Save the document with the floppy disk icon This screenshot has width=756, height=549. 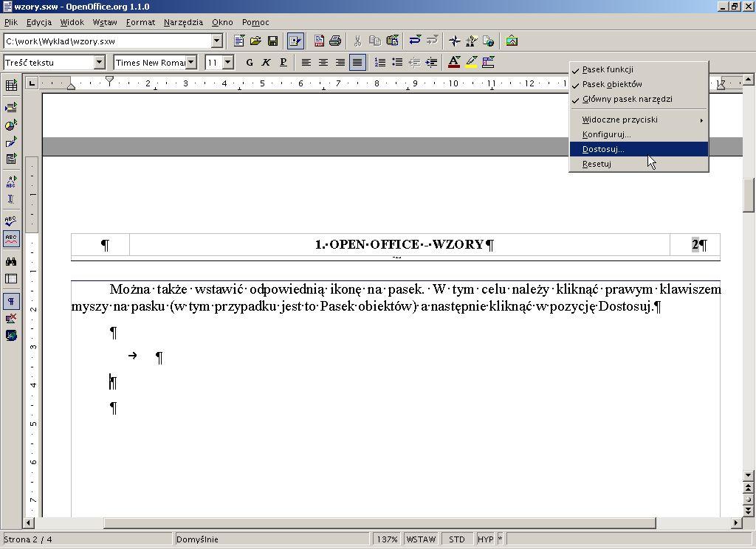pos(273,41)
